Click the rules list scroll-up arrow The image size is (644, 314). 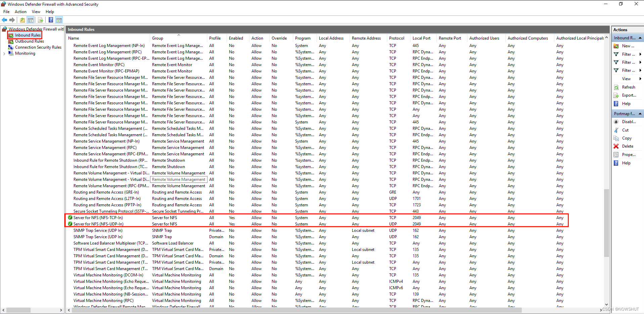606,38
